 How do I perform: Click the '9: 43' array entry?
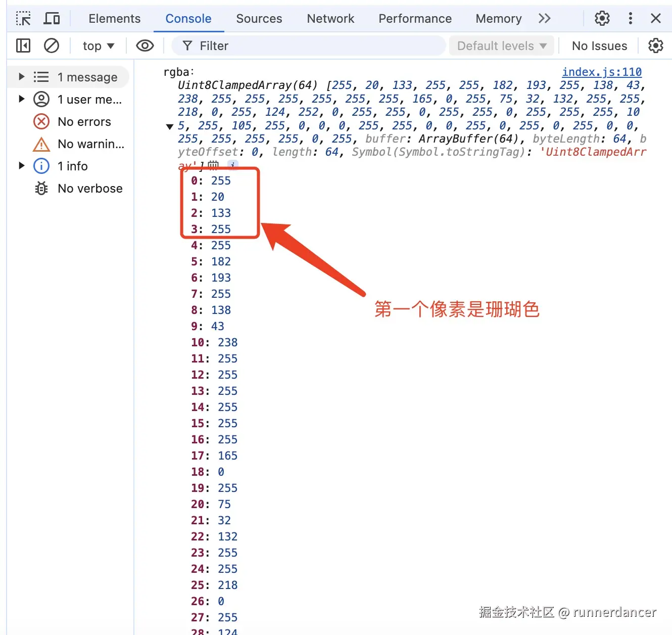(x=208, y=326)
